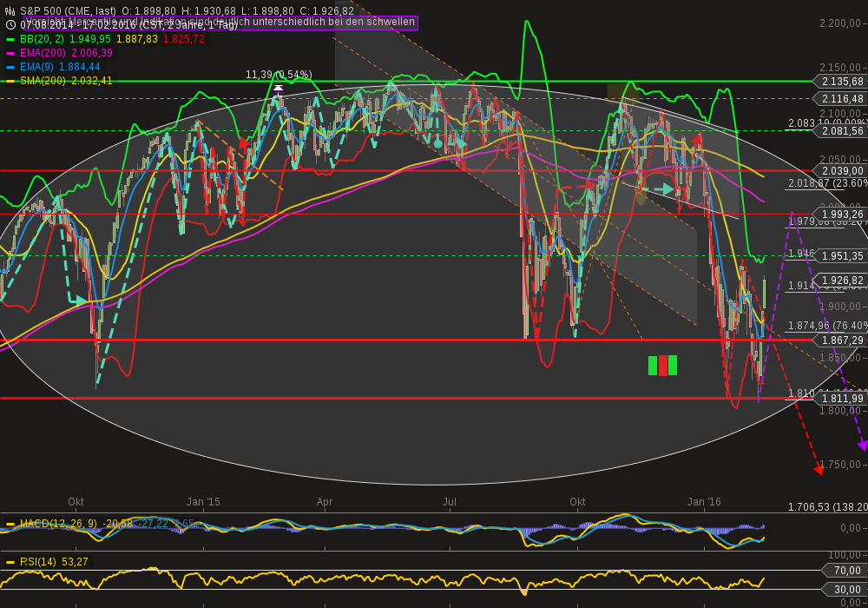Click the MACD signal value -27,22
The height and width of the screenshot is (608, 868).
pyautogui.click(x=153, y=524)
